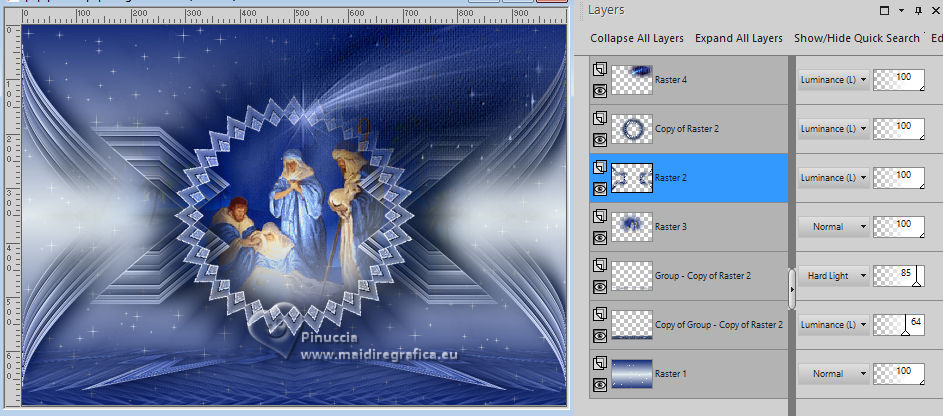This screenshot has height=416, width=943.
Task: Click layer type icon of Raster 1
Action: coord(600,364)
